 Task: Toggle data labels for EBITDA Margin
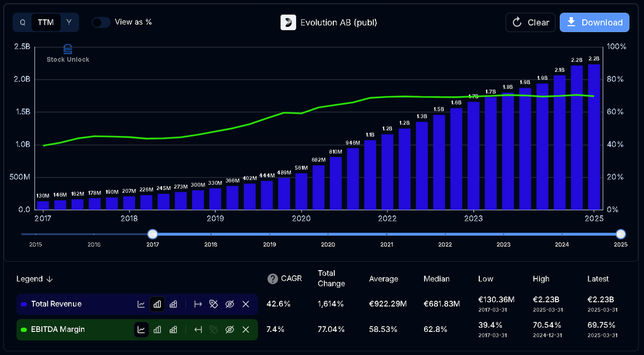(x=214, y=329)
